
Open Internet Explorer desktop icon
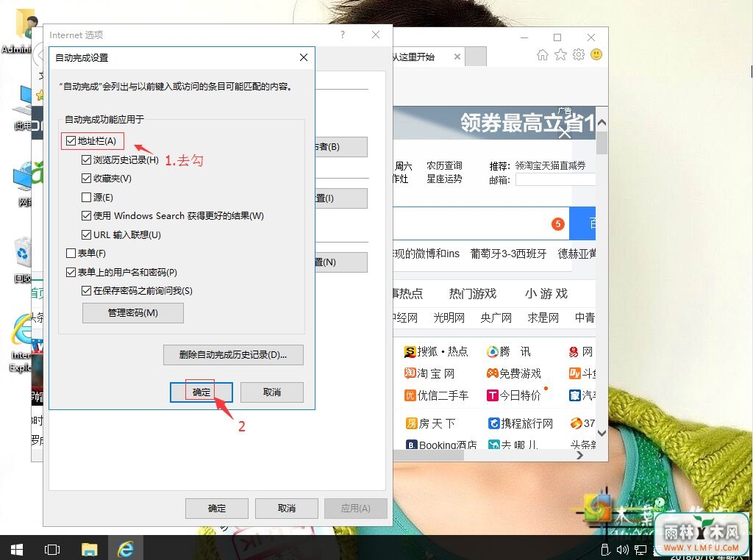(x=20, y=343)
